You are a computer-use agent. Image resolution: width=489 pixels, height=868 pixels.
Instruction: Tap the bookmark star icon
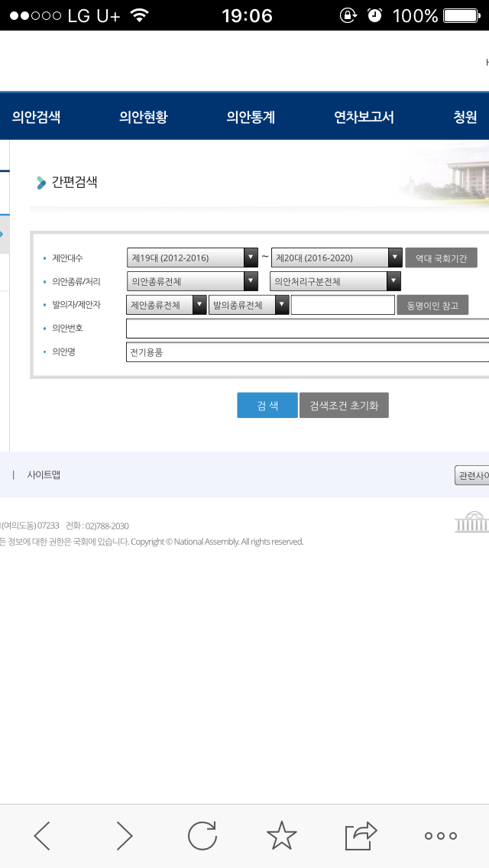(x=281, y=836)
